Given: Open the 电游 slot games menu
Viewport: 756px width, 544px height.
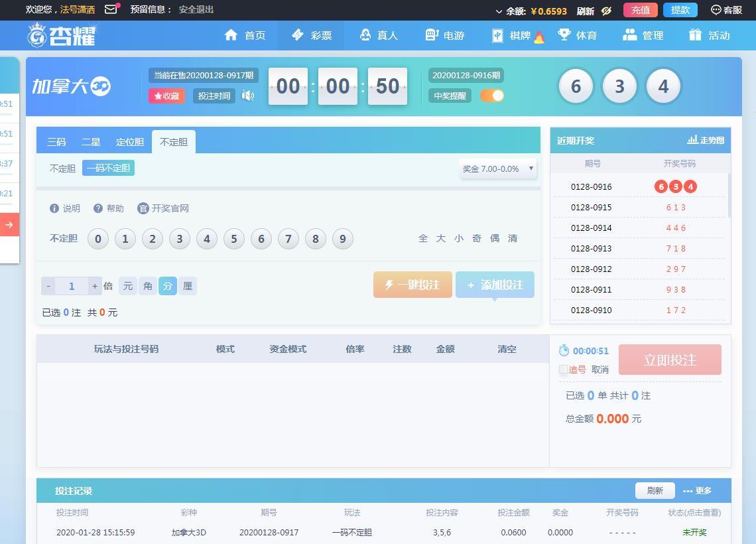Looking at the screenshot, I should (444, 35).
